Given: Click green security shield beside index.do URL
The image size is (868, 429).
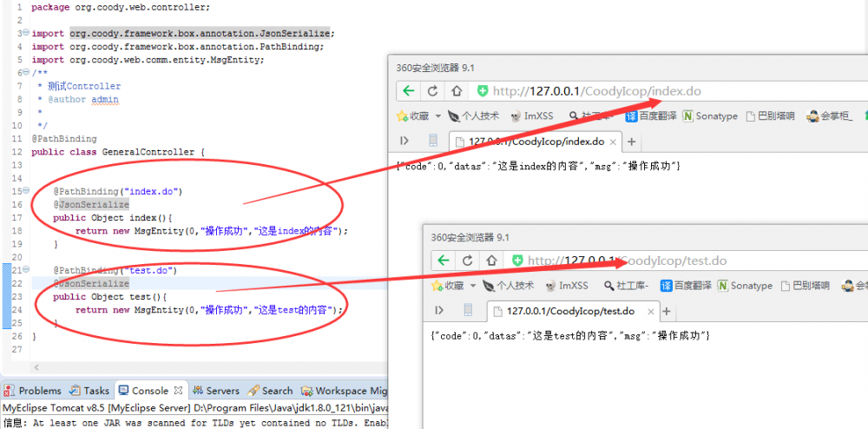Looking at the screenshot, I should 483,91.
